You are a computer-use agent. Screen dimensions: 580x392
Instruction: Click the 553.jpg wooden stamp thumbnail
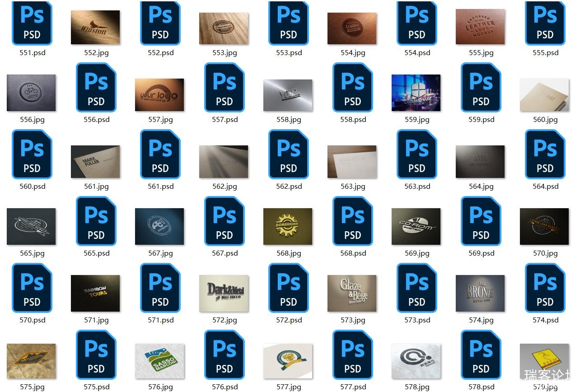[x=224, y=28]
